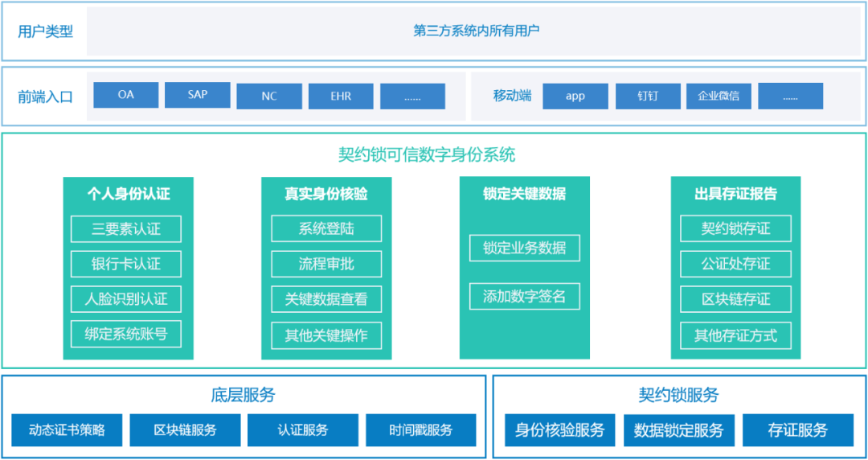This screenshot has height=460, width=868.
Task: Select the 动态证书策略 service block
Action: point(67,430)
